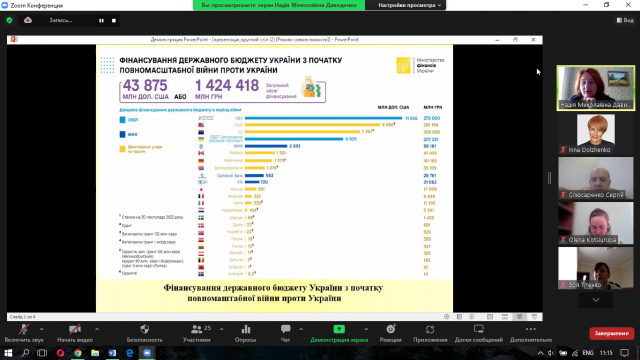The width and height of the screenshot is (640, 360).
Task: Expand caret next to Демонстрация экрана
Action: tap(366, 329)
